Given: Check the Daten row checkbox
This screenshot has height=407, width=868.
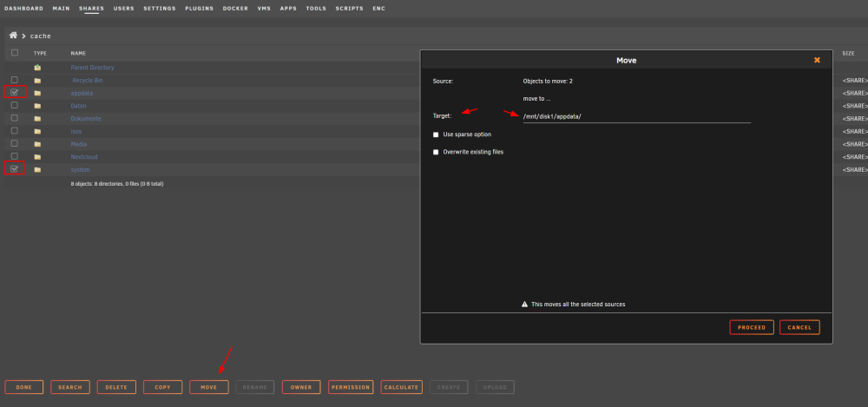Looking at the screenshot, I should (x=15, y=105).
